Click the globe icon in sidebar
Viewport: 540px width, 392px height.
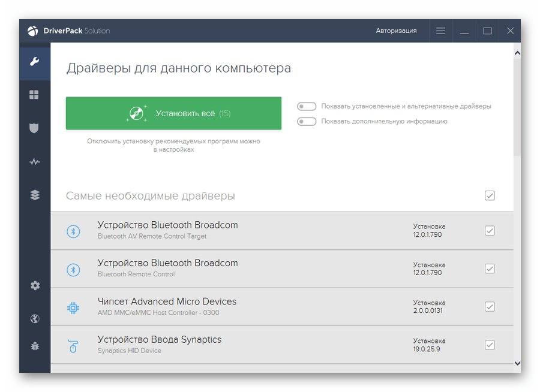[x=35, y=318]
